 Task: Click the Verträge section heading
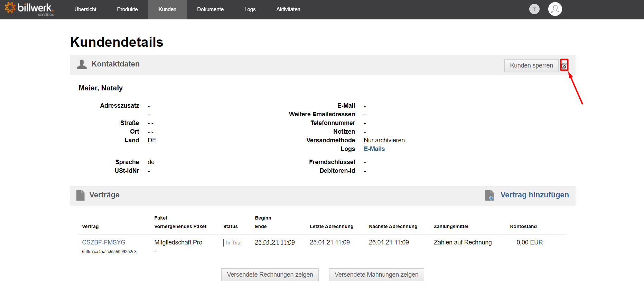point(104,195)
